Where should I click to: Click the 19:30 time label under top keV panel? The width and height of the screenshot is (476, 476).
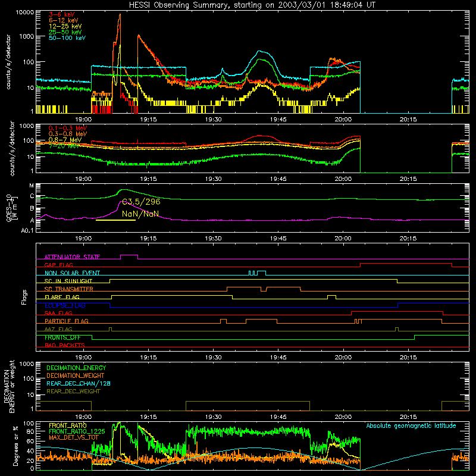point(213,120)
